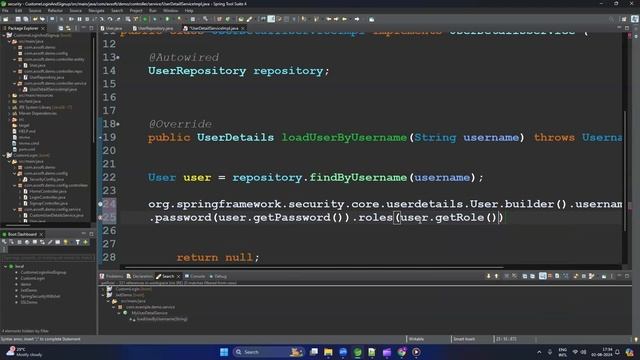
Task: Click the globe icon in Boot Dashboard toolbar
Action: tap(27, 242)
